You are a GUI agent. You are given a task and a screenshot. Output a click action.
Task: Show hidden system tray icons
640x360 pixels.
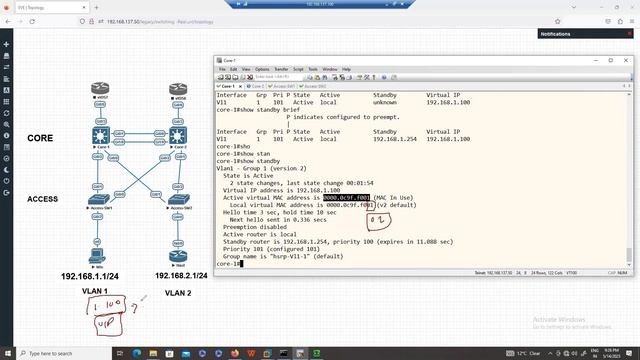click(x=550, y=353)
